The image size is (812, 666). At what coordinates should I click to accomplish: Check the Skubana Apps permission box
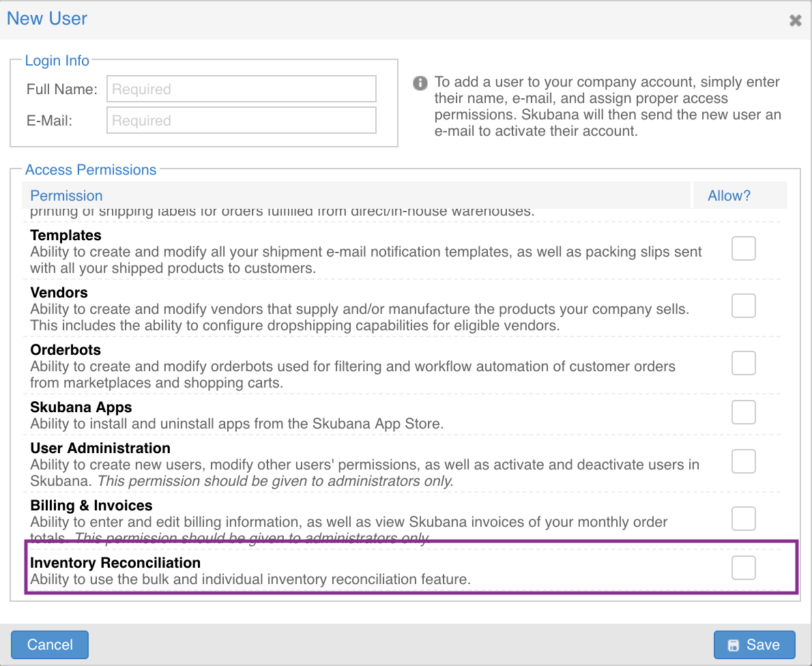coord(744,412)
